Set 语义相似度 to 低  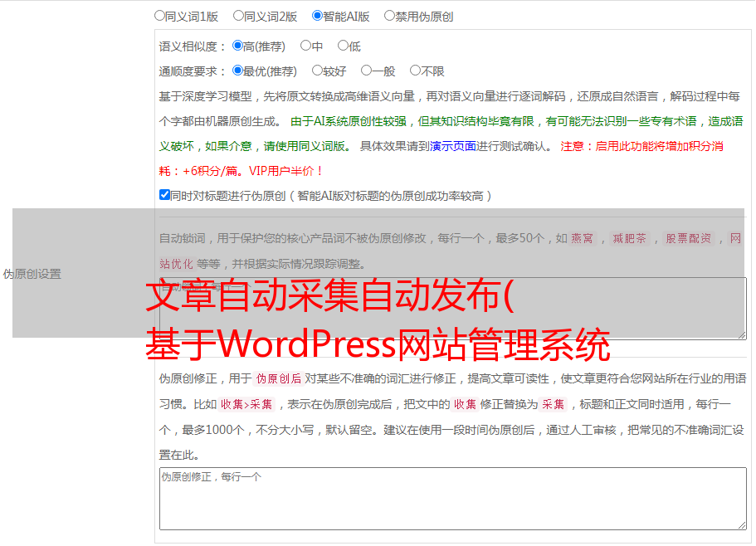343,46
